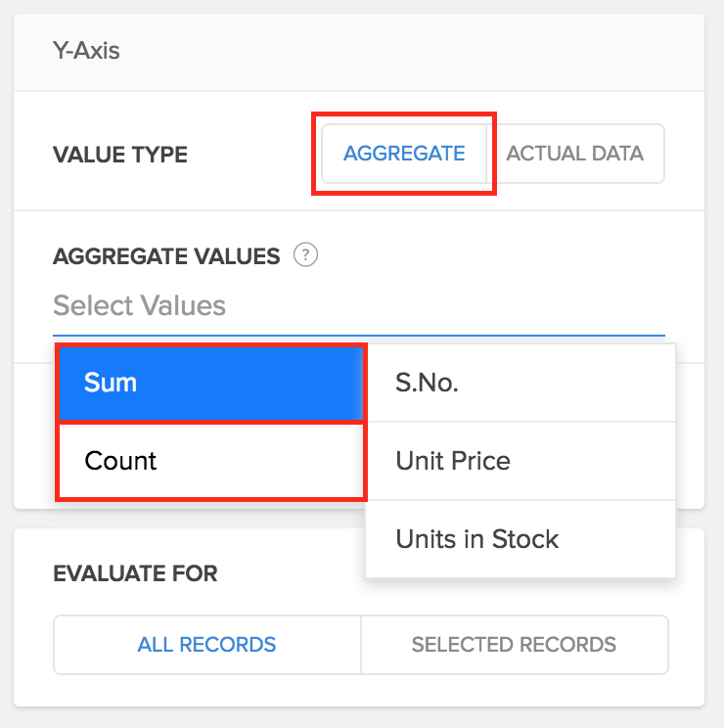Click the EVALUATE FOR heading
The height and width of the screenshot is (728, 724).
[136, 572]
